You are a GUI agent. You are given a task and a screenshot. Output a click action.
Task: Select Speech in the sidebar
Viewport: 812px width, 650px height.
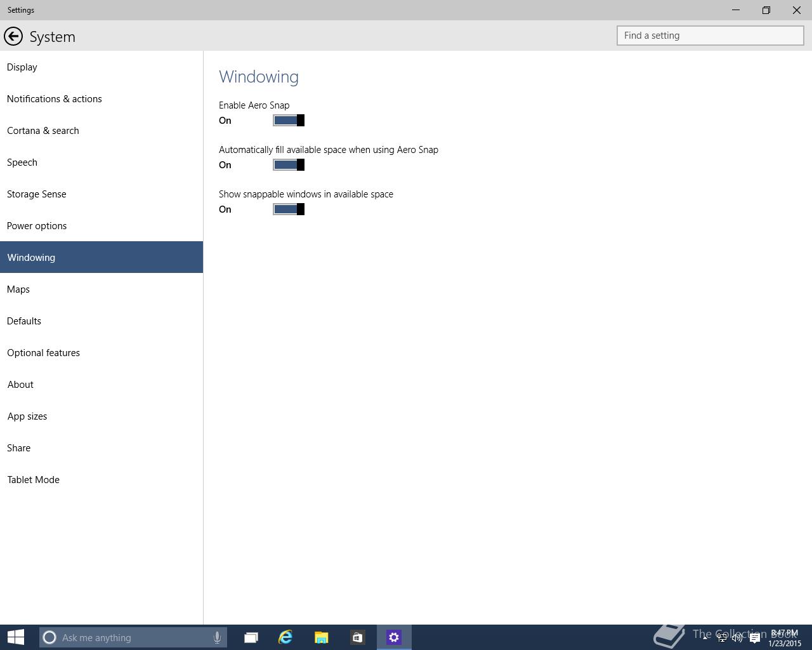tap(101, 162)
